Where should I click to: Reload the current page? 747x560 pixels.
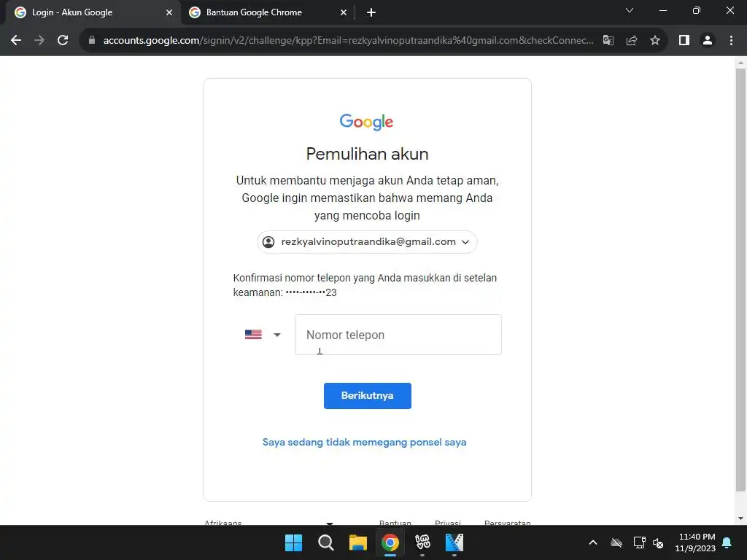tap(63, 41)
